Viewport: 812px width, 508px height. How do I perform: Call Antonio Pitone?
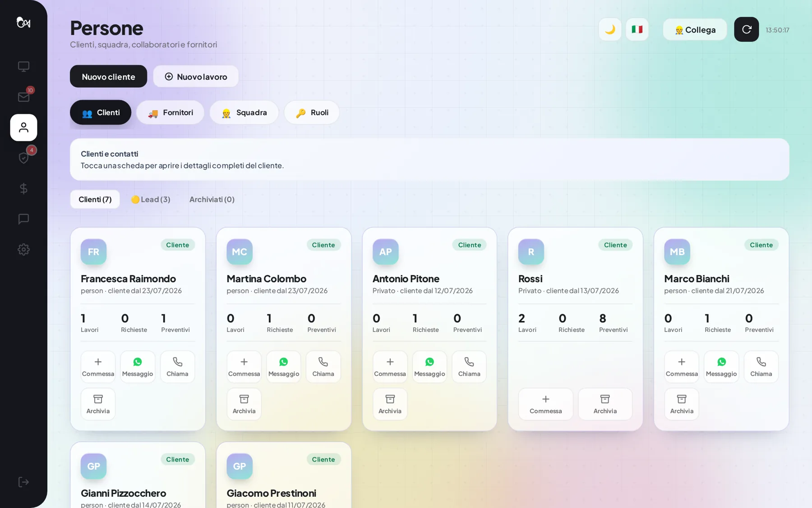469,367
